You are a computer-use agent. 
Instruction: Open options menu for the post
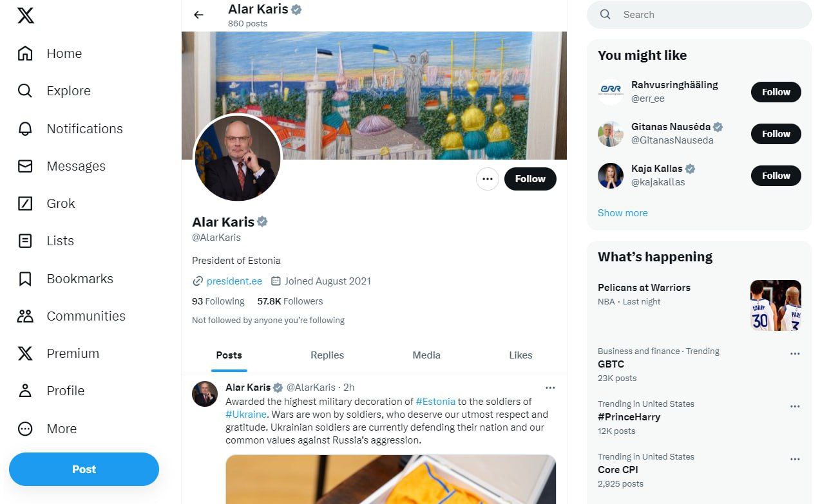pos(549,387)
